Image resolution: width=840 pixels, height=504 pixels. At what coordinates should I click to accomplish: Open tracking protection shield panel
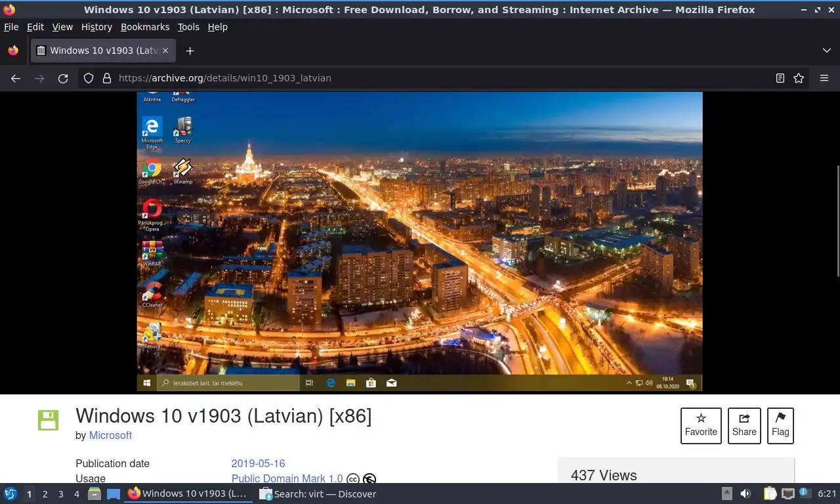coord(89,78)
